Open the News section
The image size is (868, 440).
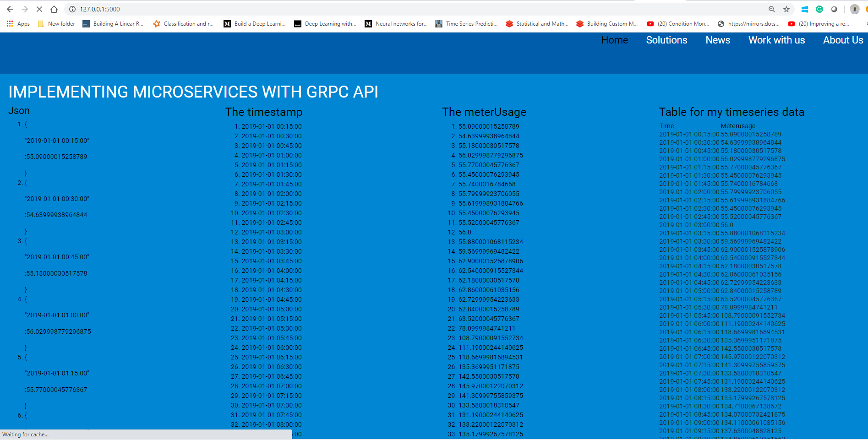[718, 40]
